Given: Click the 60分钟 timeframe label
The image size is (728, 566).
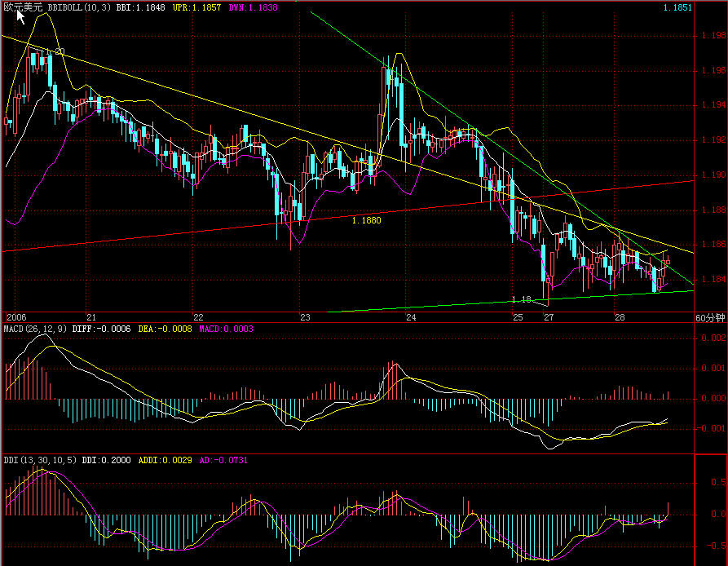Looking at the screenshot, I should 710,317.
